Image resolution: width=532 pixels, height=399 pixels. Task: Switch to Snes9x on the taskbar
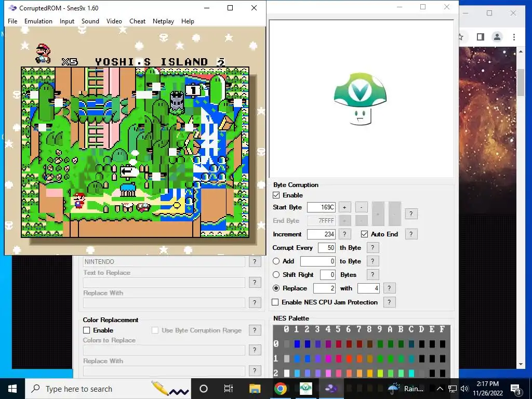[x=331, y=389]
